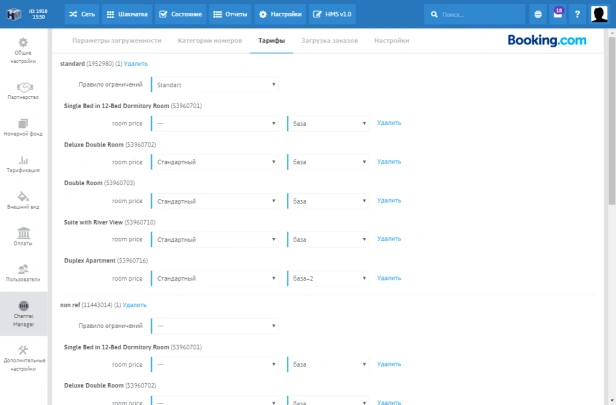The width and height of the screenshot is (616, 405).
Task: Expand the standard Правило ограничений dropdown
Action: (215, 85)
